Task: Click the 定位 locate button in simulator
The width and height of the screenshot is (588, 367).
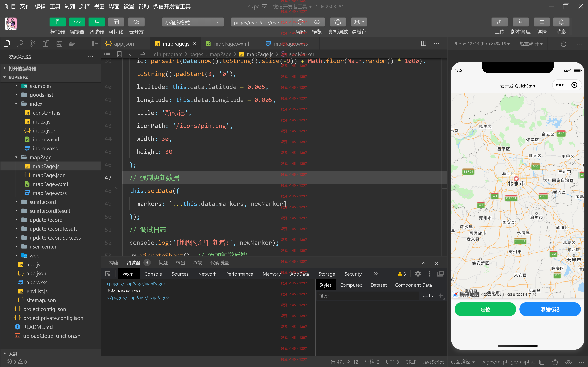Action: click(485, 309)
